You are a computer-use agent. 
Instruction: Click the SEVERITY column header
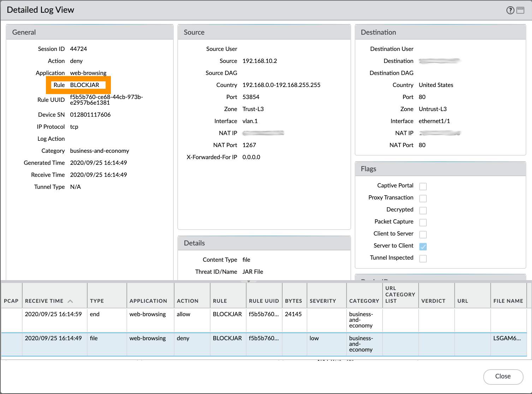click(x=323, y=301)
